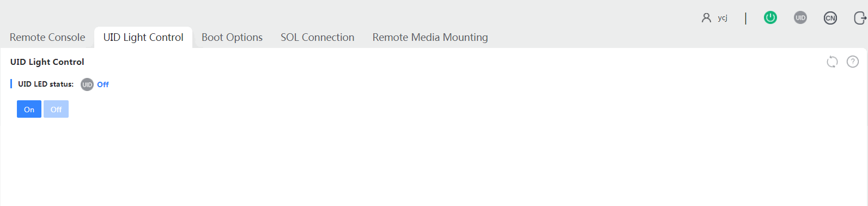Viewport: 868px width, 206px height.
Task: Click the UID indicator icon next to status
Action: pos(87,84)
